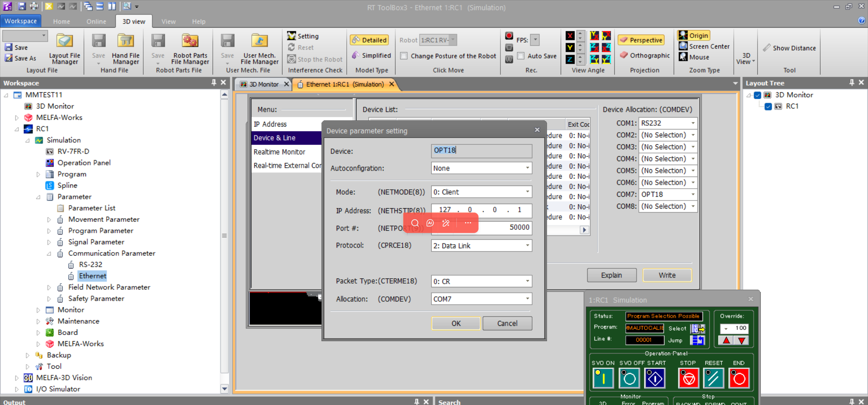Select Operation Panel in workspace tree
The image size is (868, 405).
point(84,163)
